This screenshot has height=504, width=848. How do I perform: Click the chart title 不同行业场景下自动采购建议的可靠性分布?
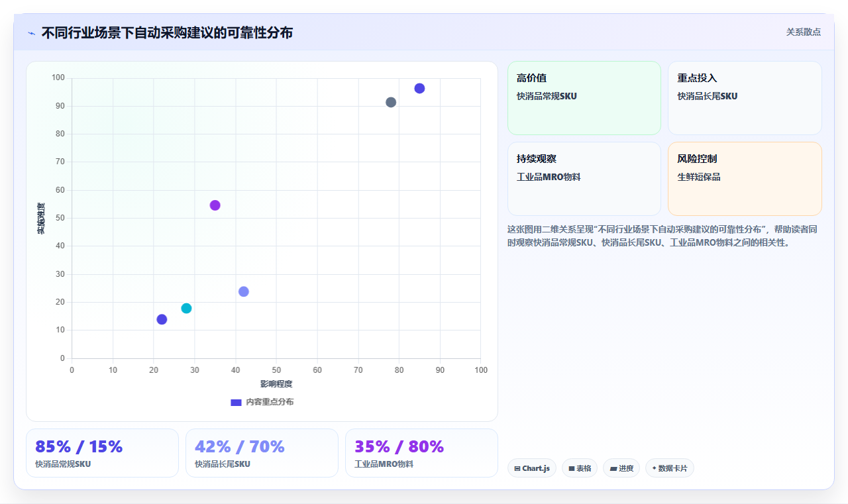167,32
